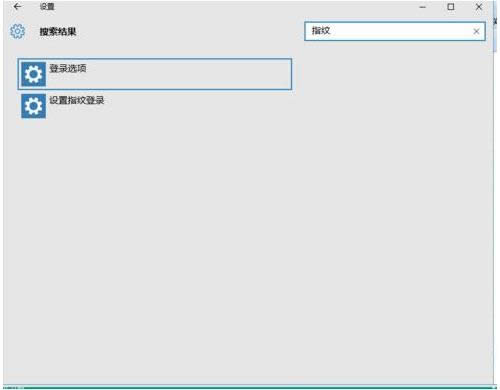
Task: Close the 设置 window
Action: pyautogui.click(x=479, y=7)
